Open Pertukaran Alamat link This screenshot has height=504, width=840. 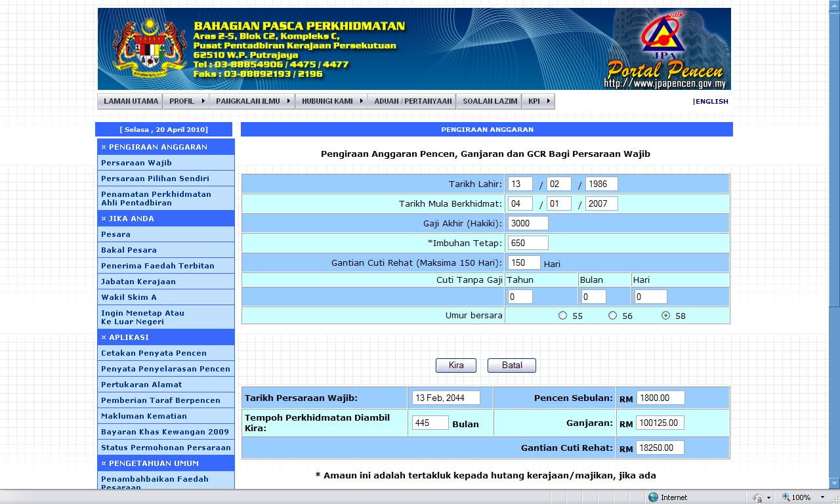click(x=142, y=385)
